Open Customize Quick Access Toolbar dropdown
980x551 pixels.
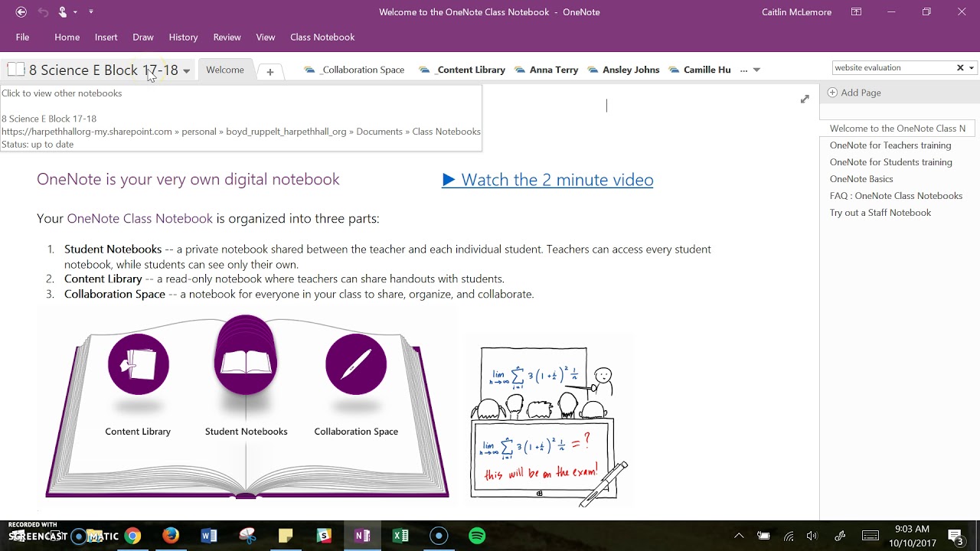click(91, 12)
